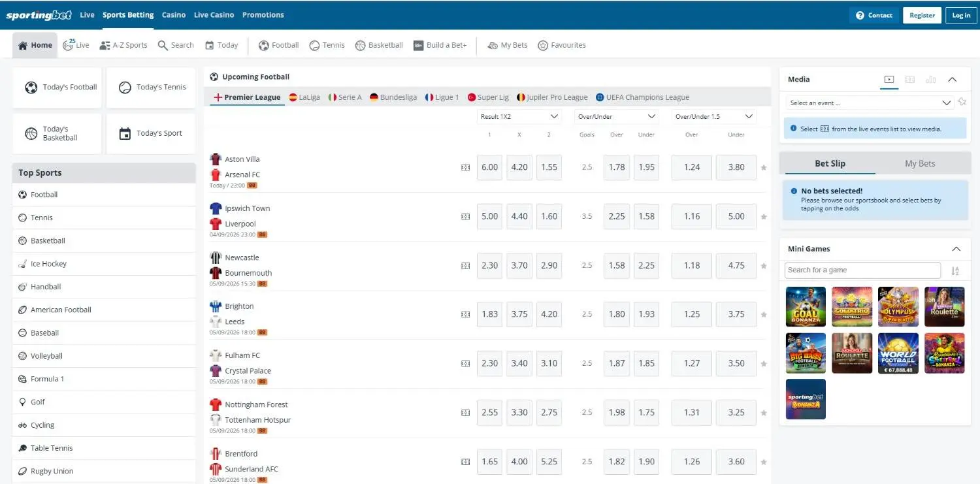Select Baseball in Top Sports

(104, 333)
